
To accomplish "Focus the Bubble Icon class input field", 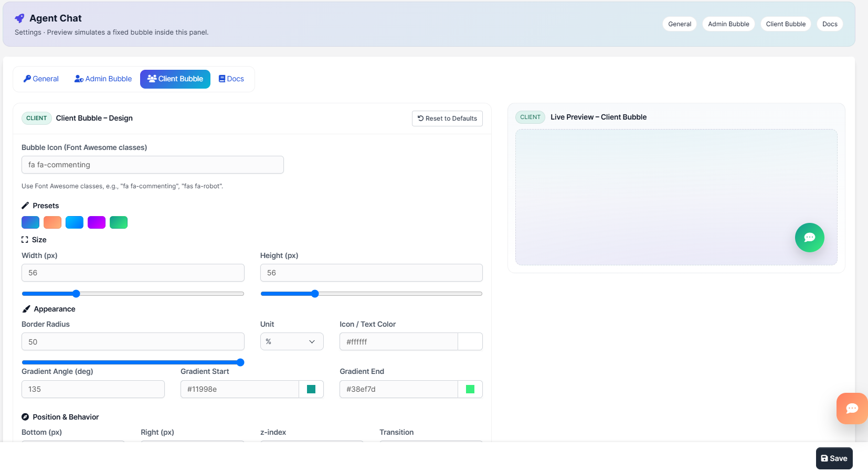I will (152, 165).
